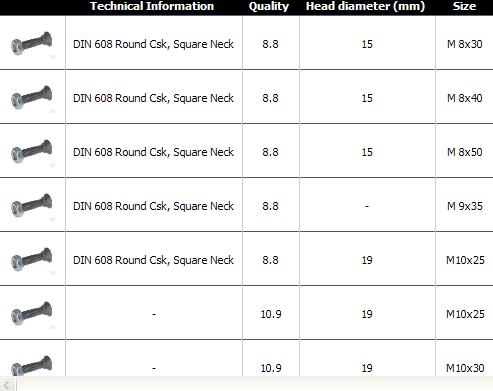
Task: Click the scroll left arrow at the bottom
Action: point(8,384)
